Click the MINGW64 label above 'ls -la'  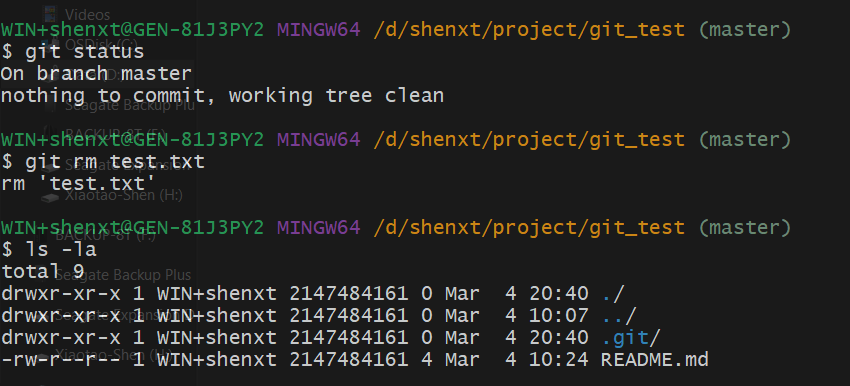tap(319, 227)
